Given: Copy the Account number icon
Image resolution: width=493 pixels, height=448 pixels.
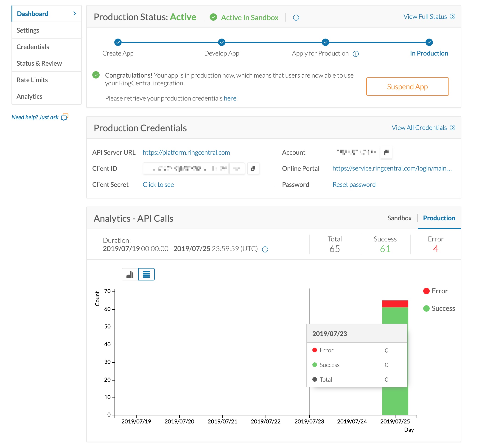Looking at the screenshot, I should coord(386,152).
